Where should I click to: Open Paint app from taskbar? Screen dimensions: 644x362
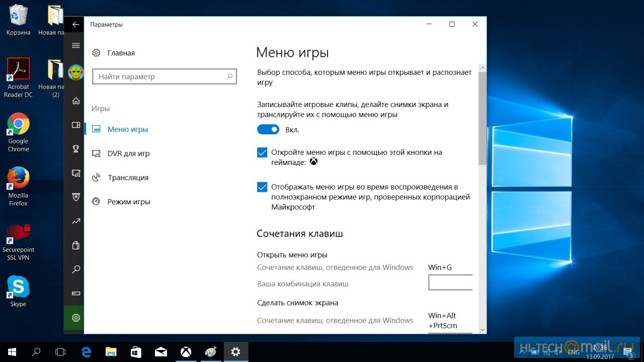pyautogui.click(x=211, y=352)
